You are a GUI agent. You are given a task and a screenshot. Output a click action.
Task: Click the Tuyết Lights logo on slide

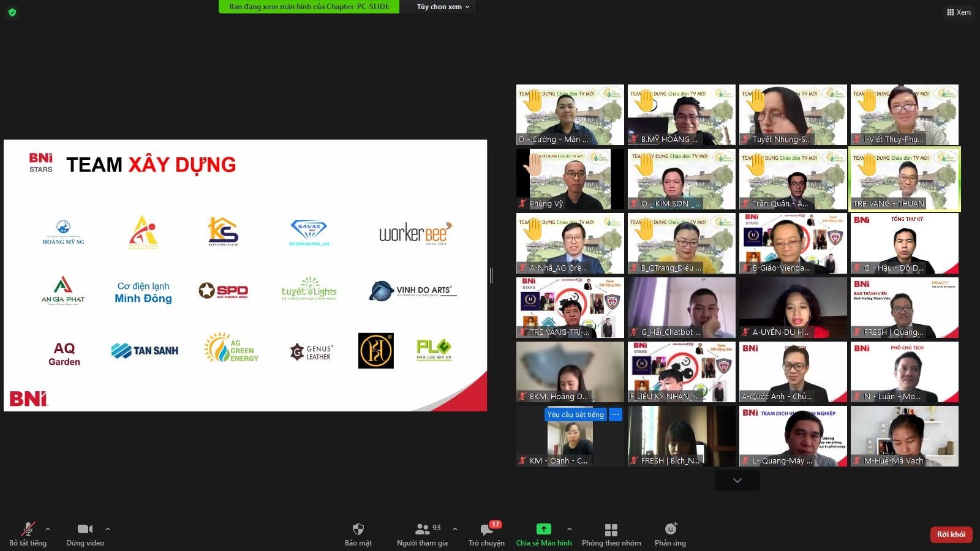coord(309,288)
